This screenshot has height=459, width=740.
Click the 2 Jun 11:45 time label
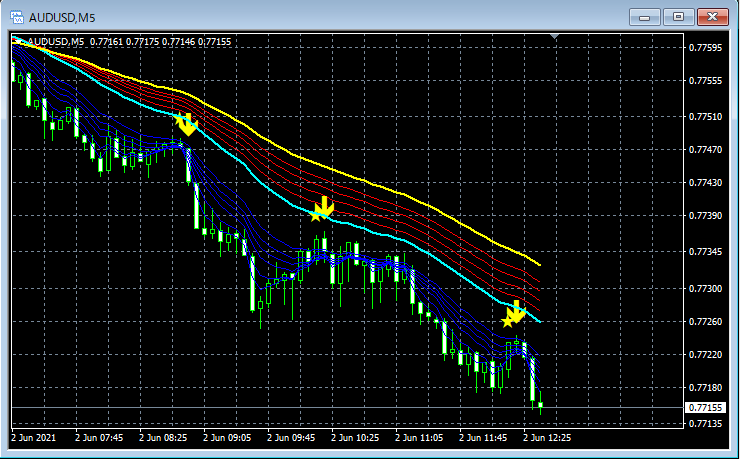tap(483, 438)
